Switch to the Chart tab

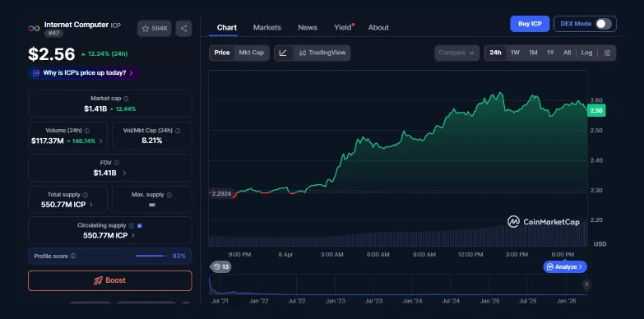(x=227, y=27)
